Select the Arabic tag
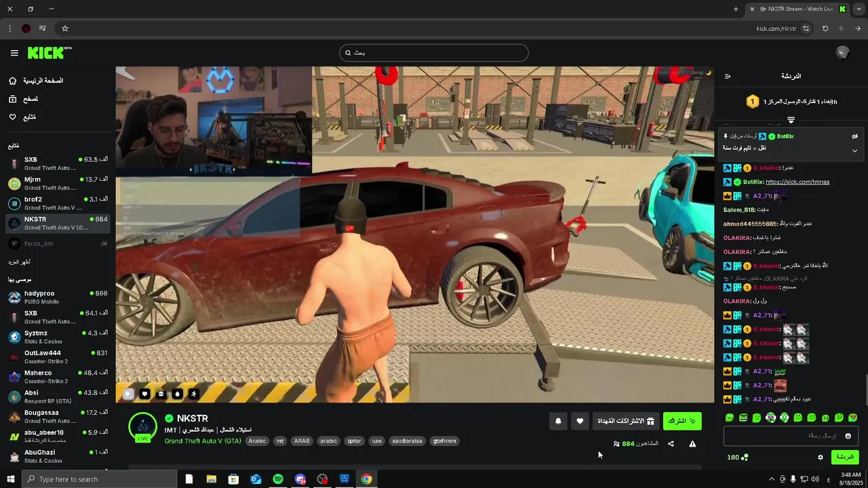Screen dimensions: 868x488 point(257,441)
